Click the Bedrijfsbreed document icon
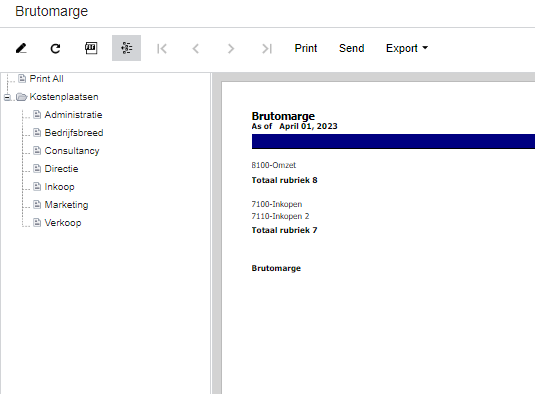 [37, 132]
